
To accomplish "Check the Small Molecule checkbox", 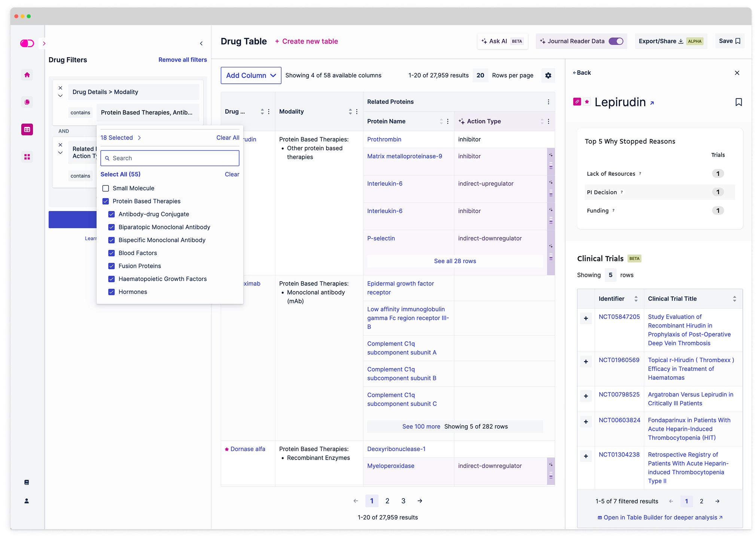I will tap(106, 188).
